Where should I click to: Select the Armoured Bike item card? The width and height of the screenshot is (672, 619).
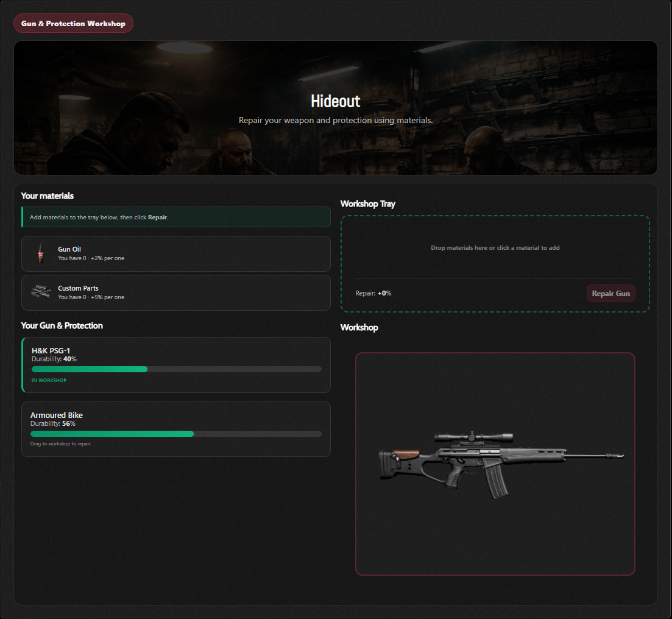[x=175, y=429]
